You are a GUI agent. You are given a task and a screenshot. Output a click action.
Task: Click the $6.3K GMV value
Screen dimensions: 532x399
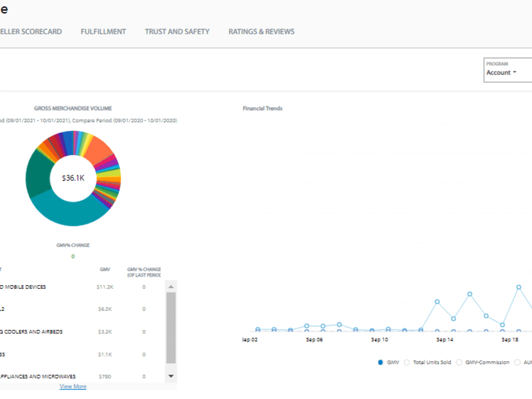click(105, 309)
